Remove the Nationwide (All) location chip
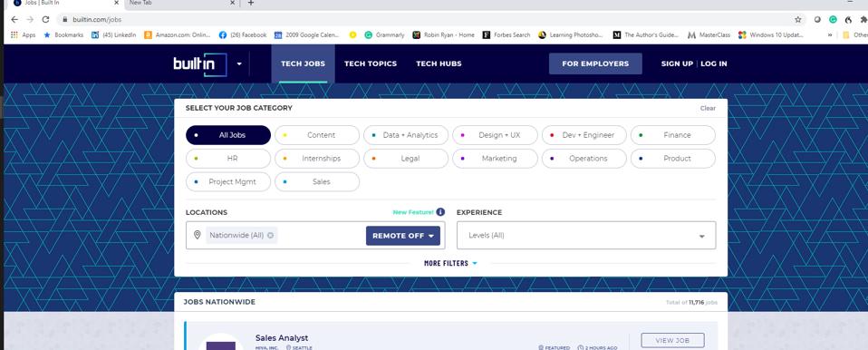 pyautogui.click(x=270, y=236)
